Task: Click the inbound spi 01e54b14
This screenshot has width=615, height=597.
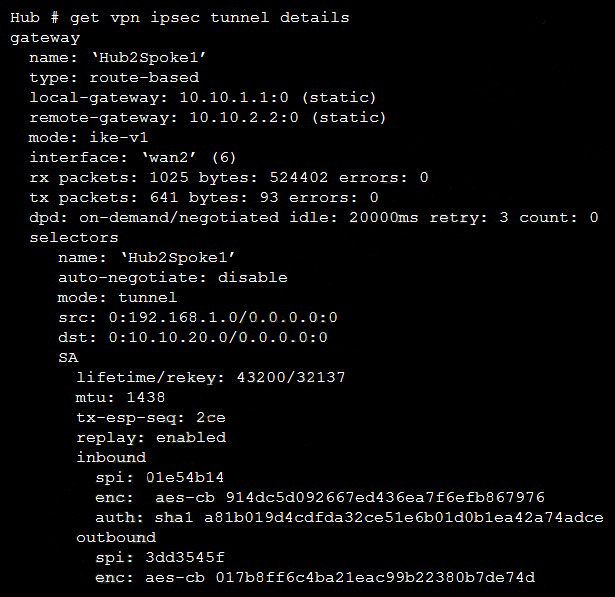Action: 160,477
